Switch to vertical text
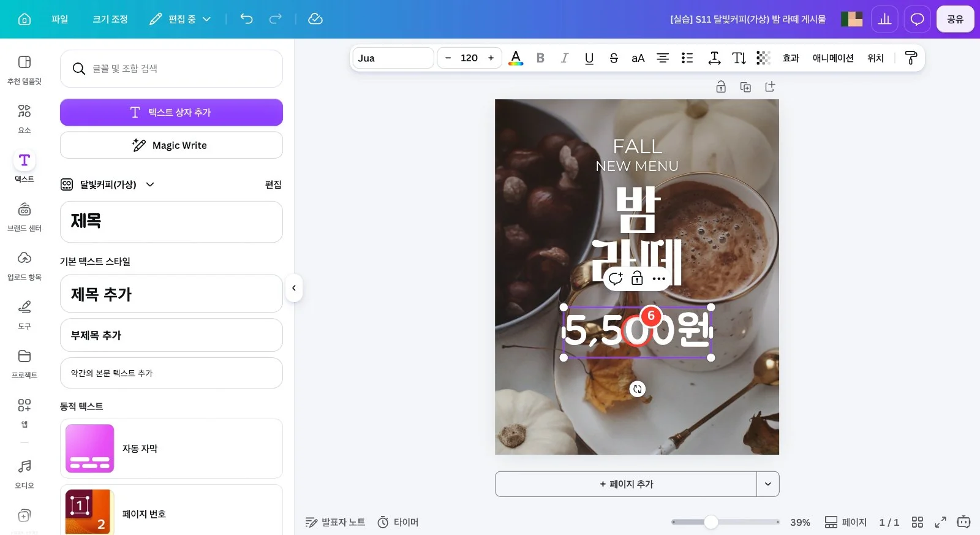 (x=739, y=58)
